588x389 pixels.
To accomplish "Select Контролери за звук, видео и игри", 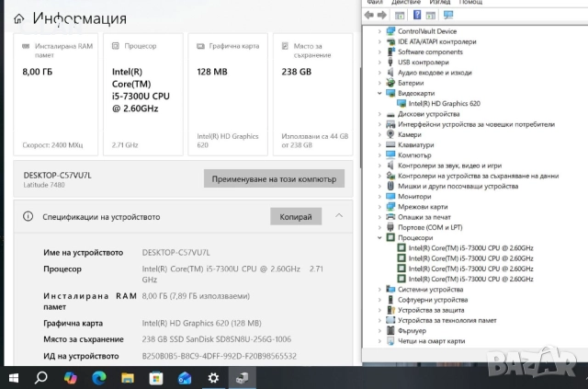I will click(x=449, y=166).
